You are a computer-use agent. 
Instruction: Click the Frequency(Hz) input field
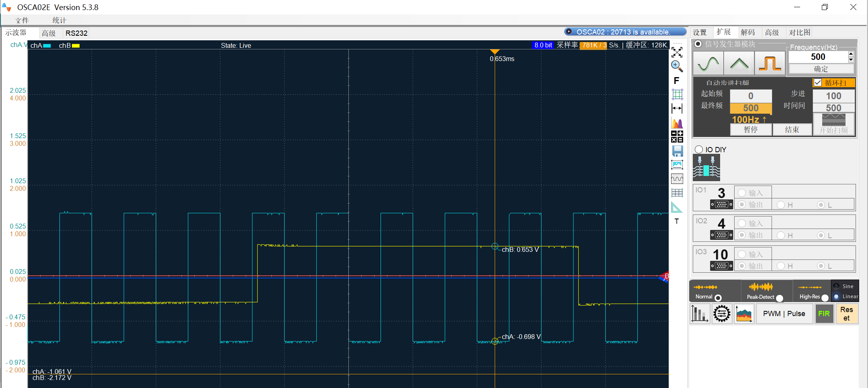[818, 57]
